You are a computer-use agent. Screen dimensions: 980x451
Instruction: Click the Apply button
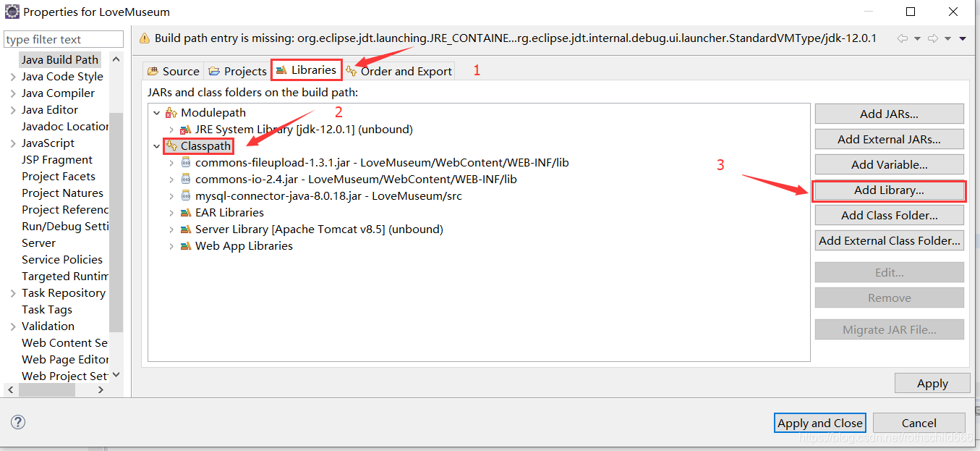[x=932, y=384]
